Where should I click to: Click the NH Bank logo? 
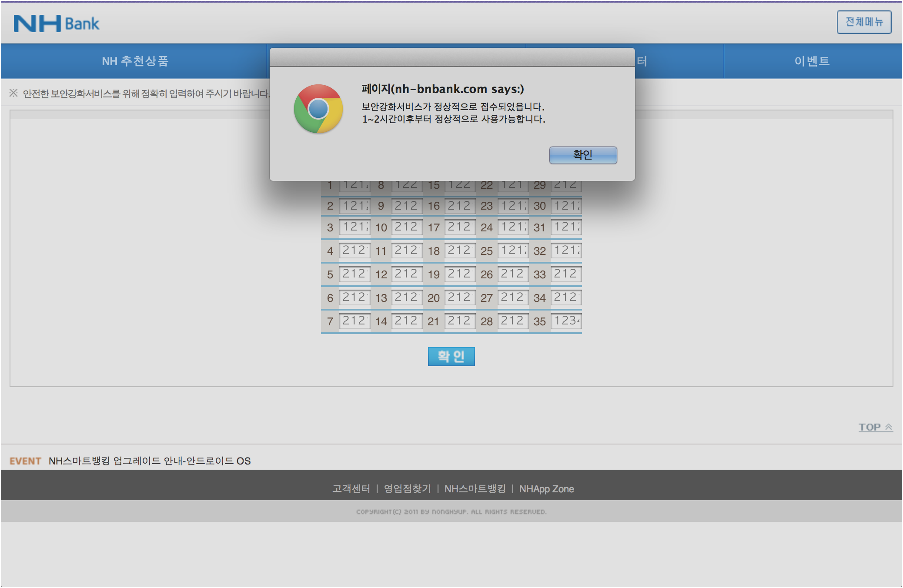tap(57, 23)
